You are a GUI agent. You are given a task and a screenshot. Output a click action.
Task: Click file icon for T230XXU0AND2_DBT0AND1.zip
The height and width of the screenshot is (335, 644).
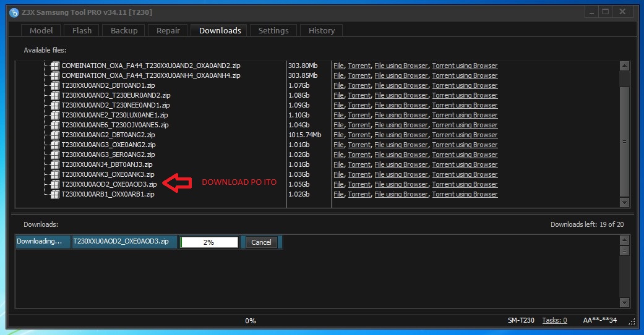pos(55,85)
